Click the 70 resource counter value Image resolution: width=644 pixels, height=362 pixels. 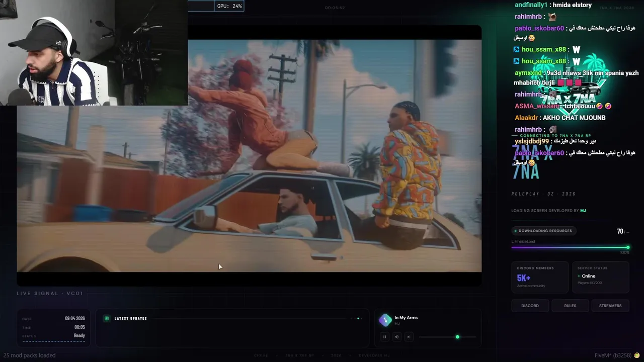click(620, 231)
